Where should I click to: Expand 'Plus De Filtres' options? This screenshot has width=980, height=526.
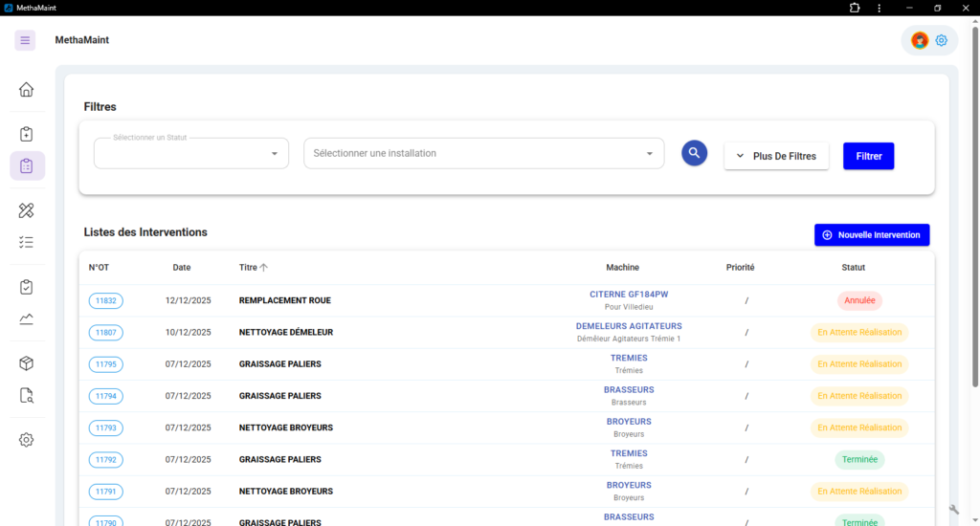coord(775,156)
